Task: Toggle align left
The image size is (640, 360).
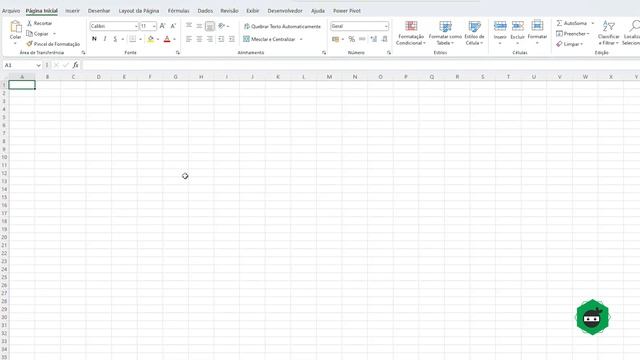Action: (189, 39)
